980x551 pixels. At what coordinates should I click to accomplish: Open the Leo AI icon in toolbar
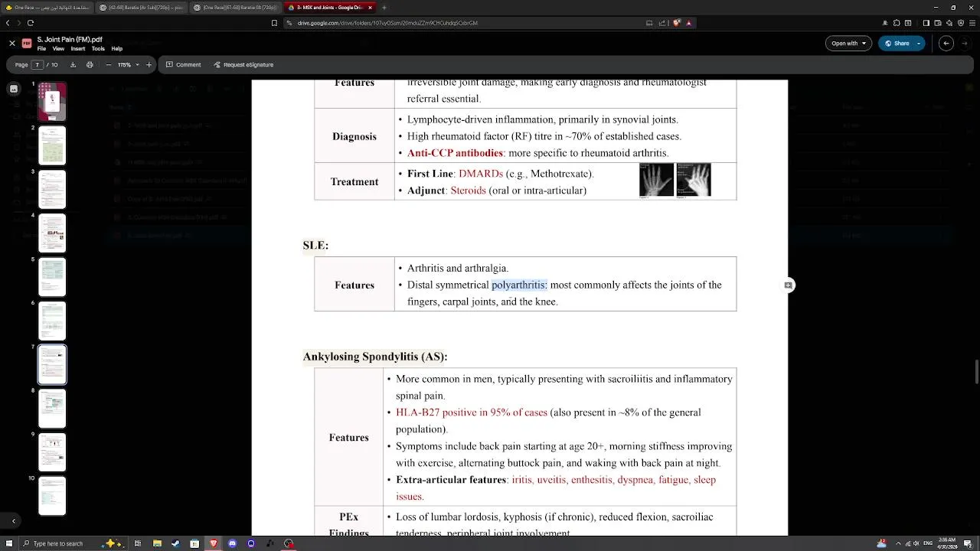[948, 23]
